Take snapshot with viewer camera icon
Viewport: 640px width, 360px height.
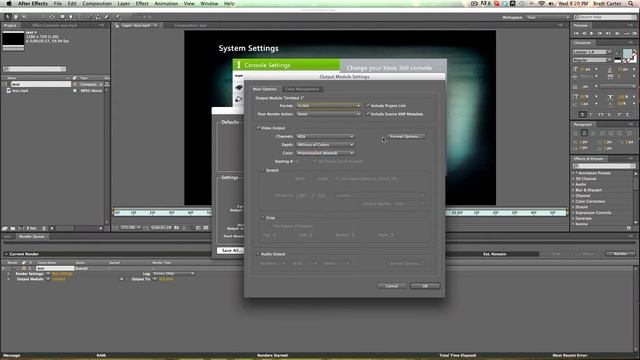(x=177, y=227)
